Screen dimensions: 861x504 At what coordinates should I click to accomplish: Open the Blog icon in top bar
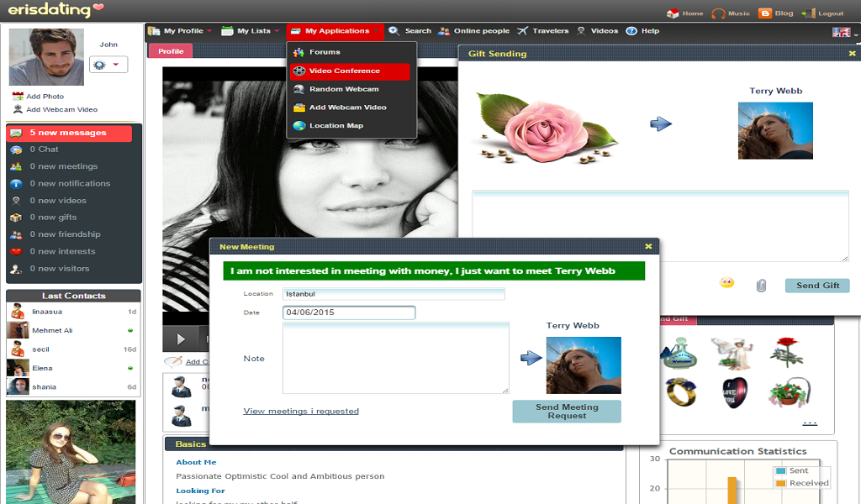[x=765, y=13]
